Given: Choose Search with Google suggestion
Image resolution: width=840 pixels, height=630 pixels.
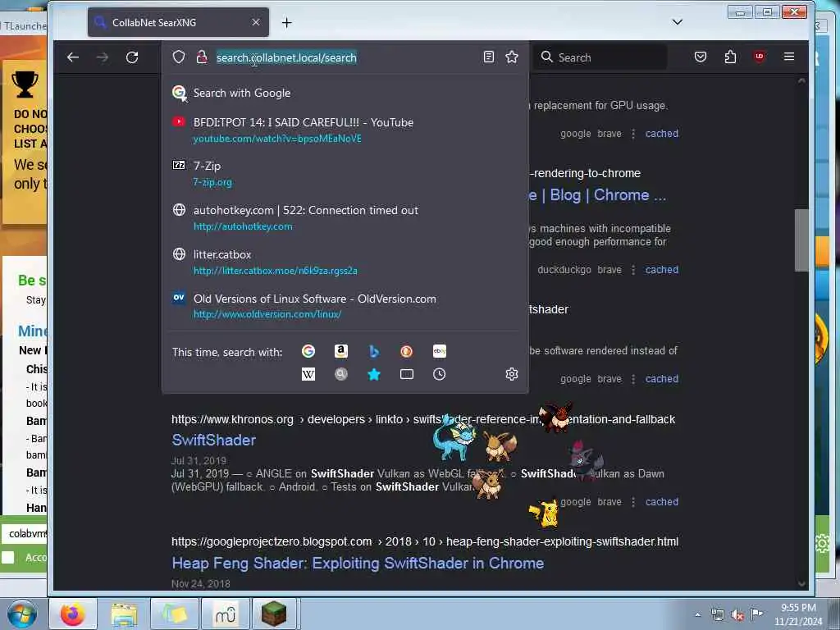Looking at the screenshot, I should 345,94.
